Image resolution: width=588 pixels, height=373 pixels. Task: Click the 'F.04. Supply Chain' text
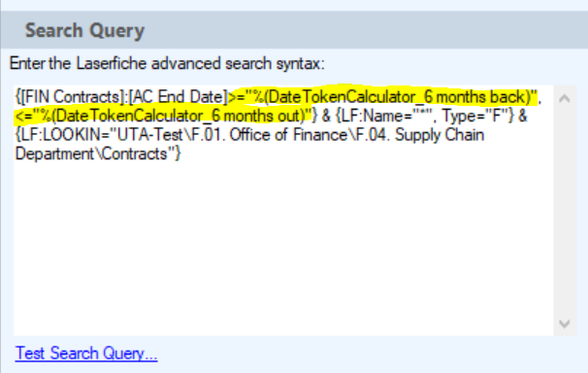[419, 135]
